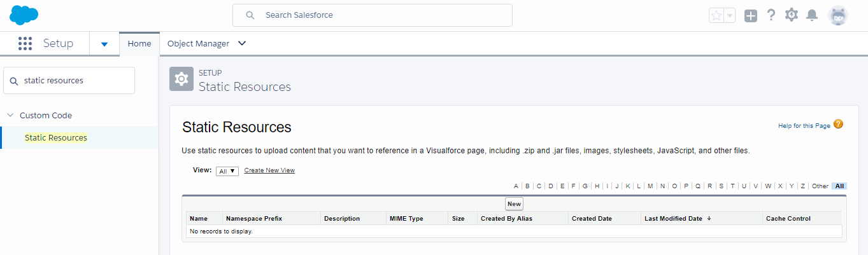Click the Create New View link
The height and width of the screenshot is (255, 868).
[269, 170]
